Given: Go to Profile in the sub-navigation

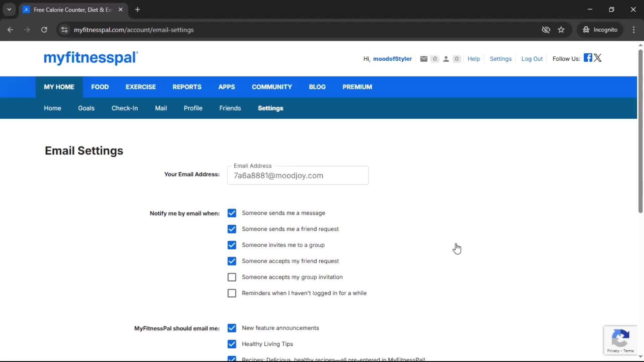Looking at the screenshot, I should (193, 108).
